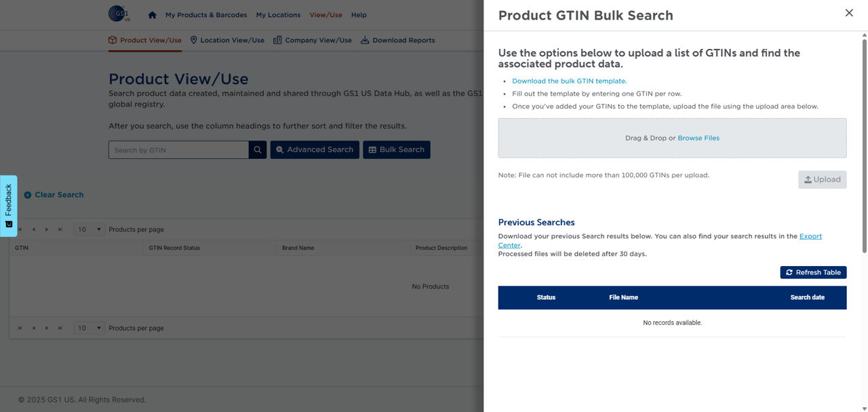Open the bottom Products per page dropdown
This screenshot has width=868, height=412.
(89, 329)
